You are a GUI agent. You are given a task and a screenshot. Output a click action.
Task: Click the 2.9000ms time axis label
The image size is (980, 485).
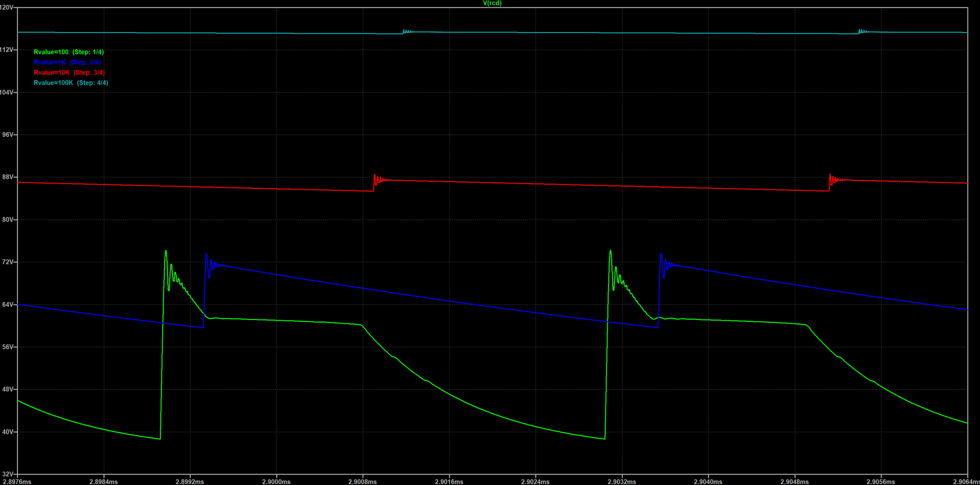276,482
